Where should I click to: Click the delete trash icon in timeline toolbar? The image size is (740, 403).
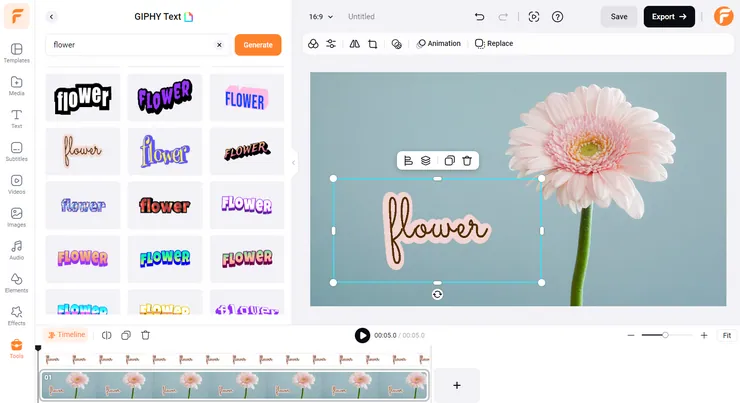[x=145, y=336]
